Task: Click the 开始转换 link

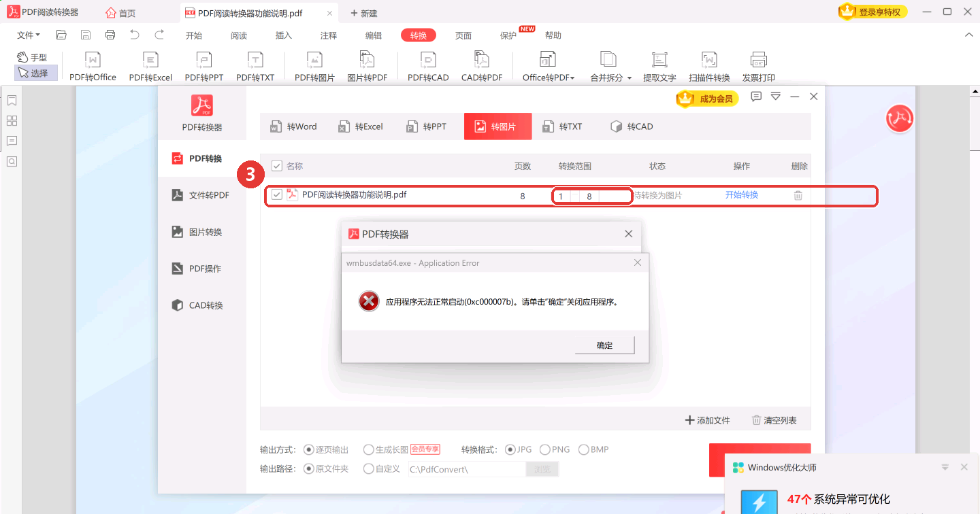Action: click(x=742, y=195)
